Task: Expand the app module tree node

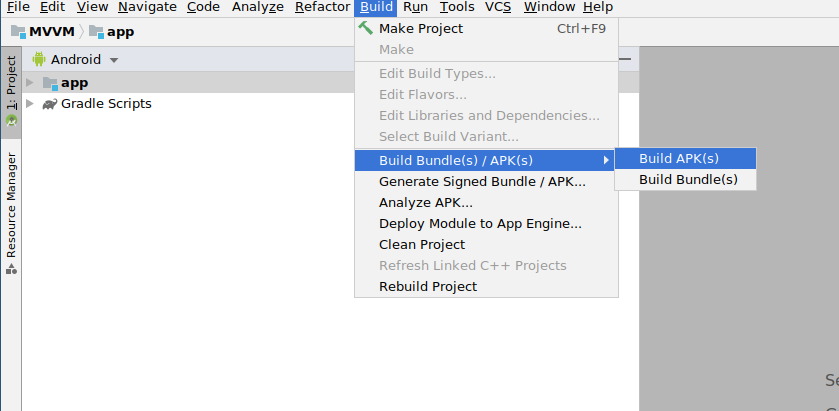Action: click(x=30, y=82)
